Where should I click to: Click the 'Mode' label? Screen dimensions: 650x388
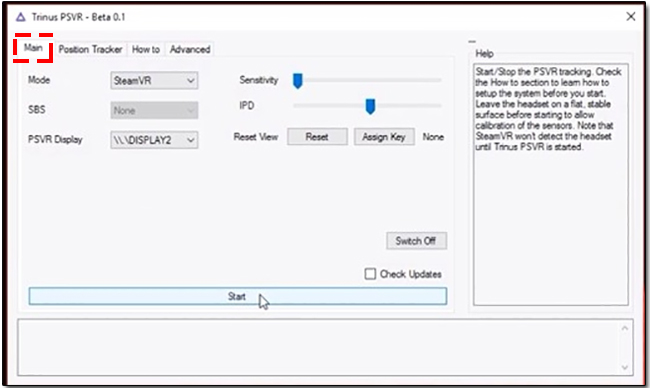coord(39,80)
